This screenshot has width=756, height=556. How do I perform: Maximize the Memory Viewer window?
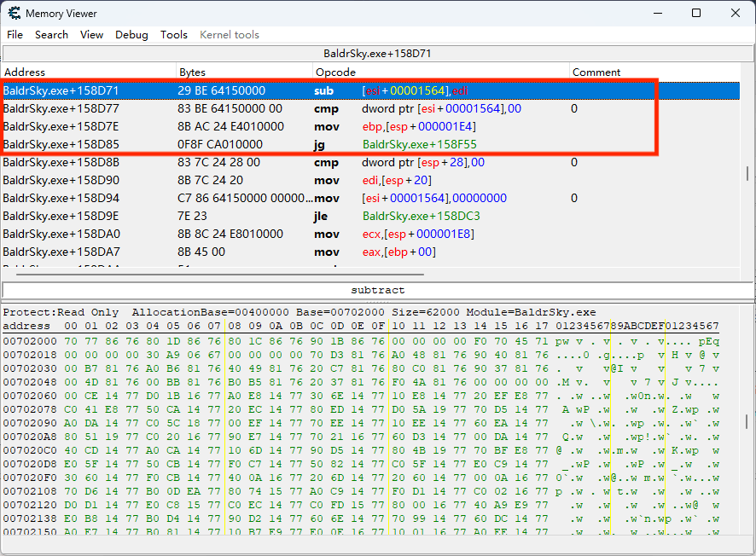point(696,13)
